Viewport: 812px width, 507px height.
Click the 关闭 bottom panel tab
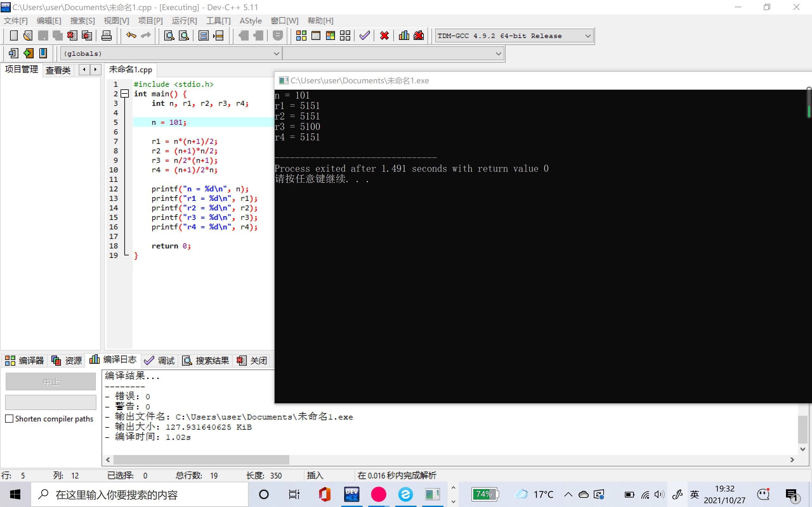[x=252, y=361]
